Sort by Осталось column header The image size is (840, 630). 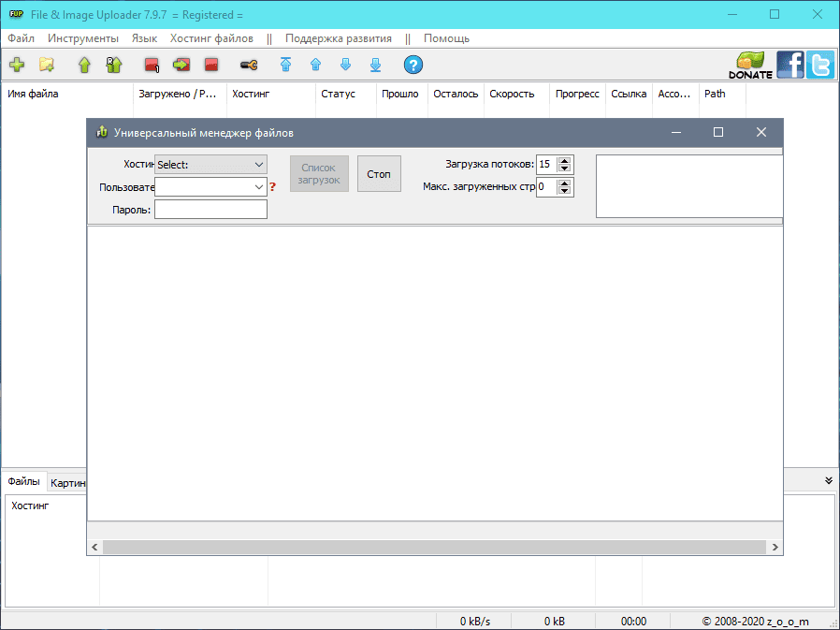tap(456, 94)
